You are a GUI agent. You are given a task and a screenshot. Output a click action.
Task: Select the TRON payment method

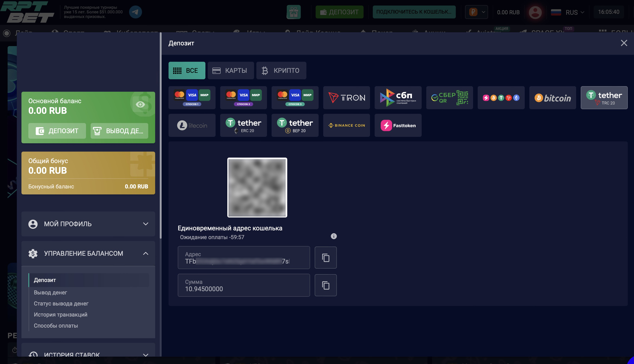pyautogui.click(x=346, y=98)
